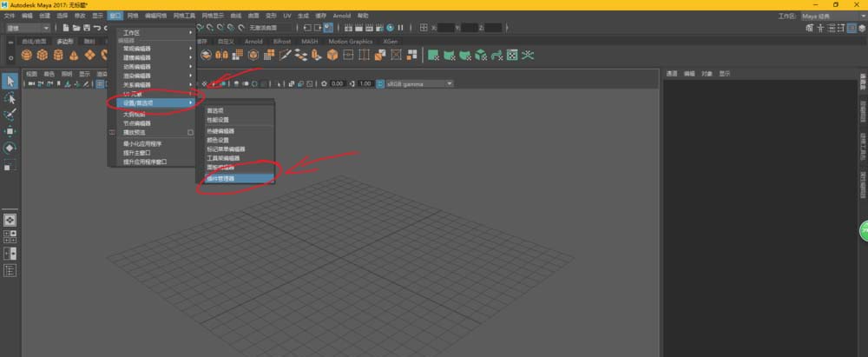Click the Playblast option box square

[x=190, y=133]
